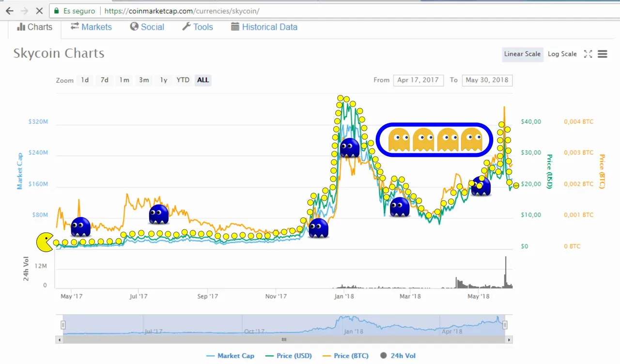This screenshot has height=364, width=620.
Task: Click the navigator scrollbar left arrow
Action: [x=60, y=340]
